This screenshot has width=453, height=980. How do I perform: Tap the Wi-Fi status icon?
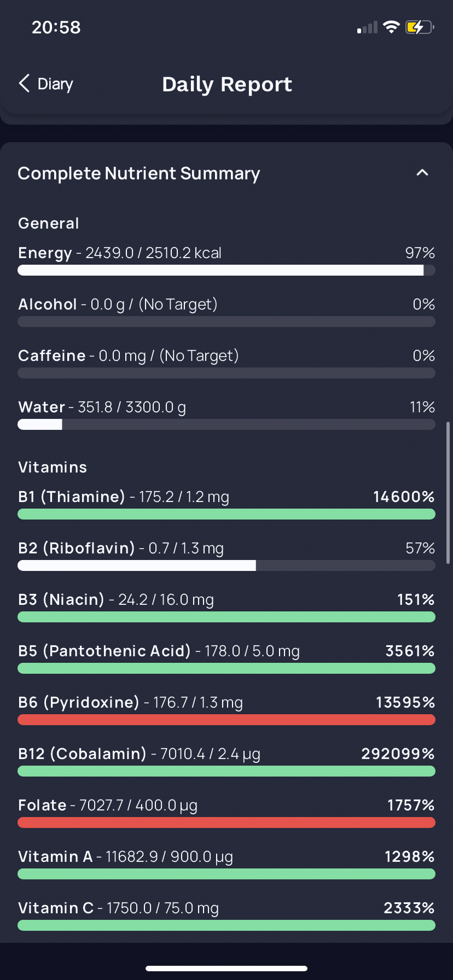(391, 27)
